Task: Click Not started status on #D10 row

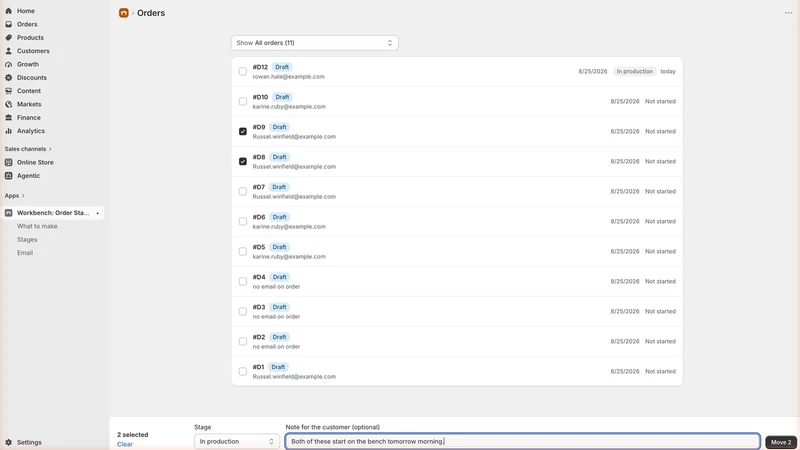Action: coord(660,102)
